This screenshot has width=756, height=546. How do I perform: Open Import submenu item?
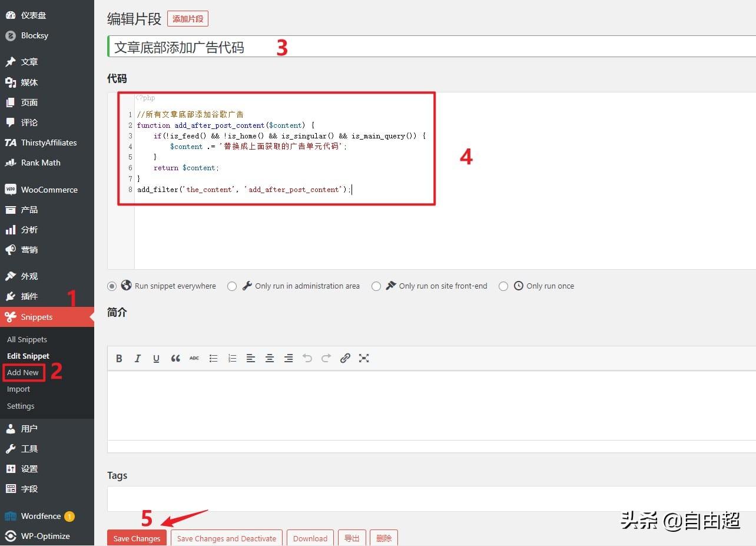pos(18,389)
